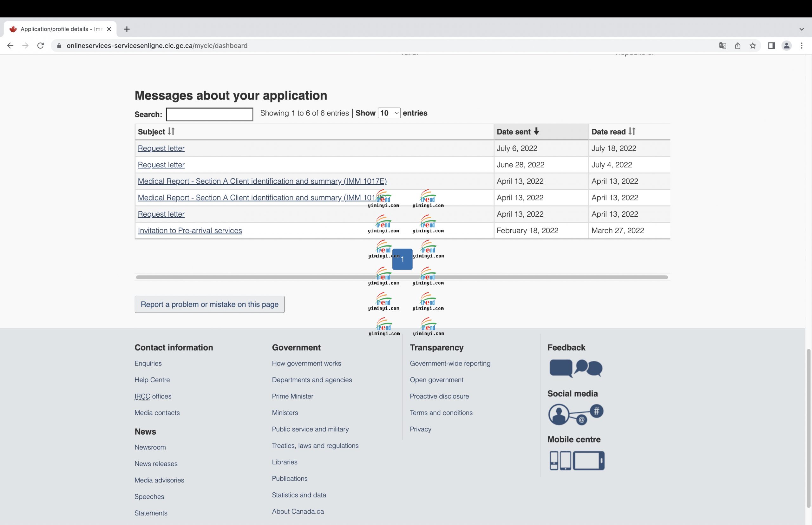Screen dimensions: 812x525
Task: Bookmark page with star icon
Action: click(753, 46)
